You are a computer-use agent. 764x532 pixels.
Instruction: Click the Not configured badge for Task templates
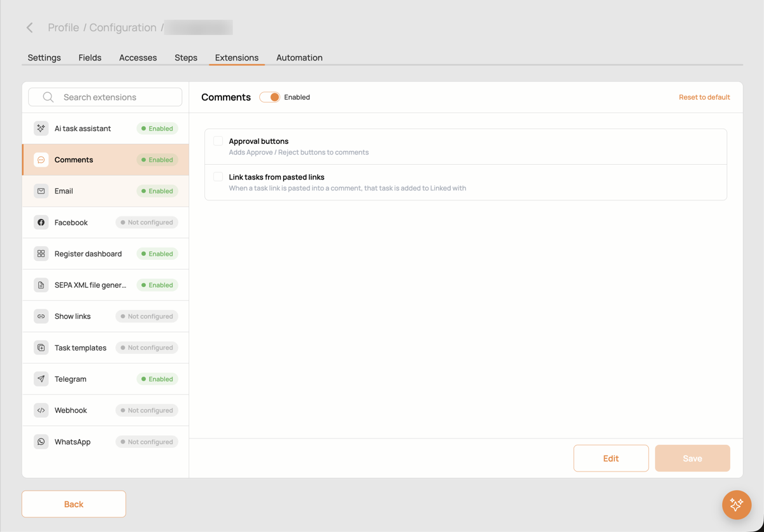[147, 347]
